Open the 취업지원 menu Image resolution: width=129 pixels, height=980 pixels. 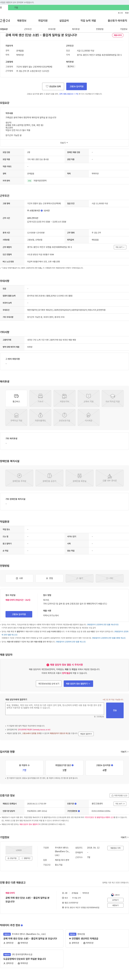point(43,20)
